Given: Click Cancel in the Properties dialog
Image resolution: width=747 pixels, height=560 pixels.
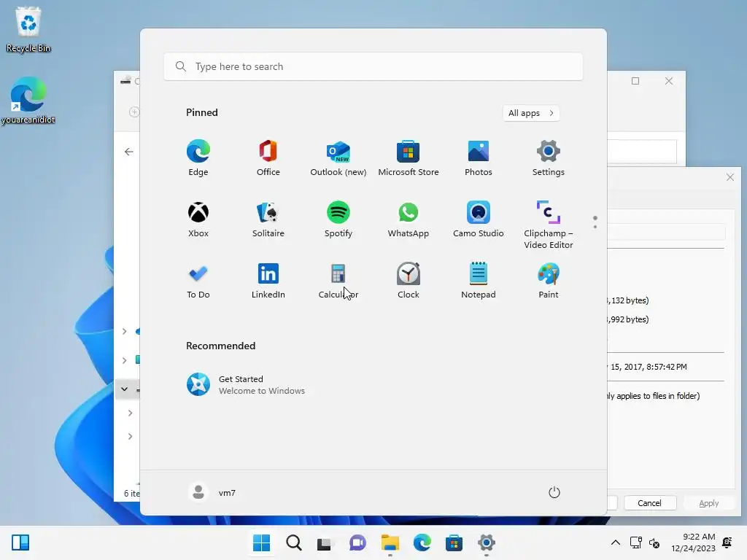Looking at the screenshot, I should pyautogui.click(x=650, y=503).
